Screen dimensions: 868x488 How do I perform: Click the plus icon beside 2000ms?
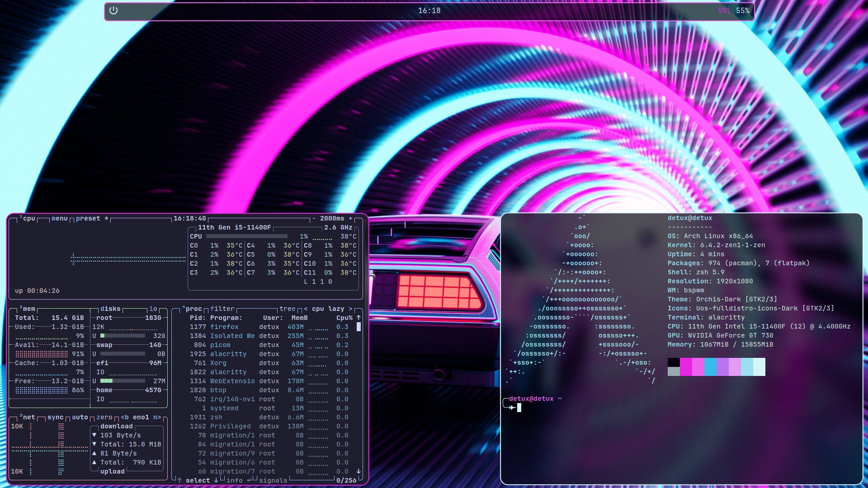coord(350,219)
